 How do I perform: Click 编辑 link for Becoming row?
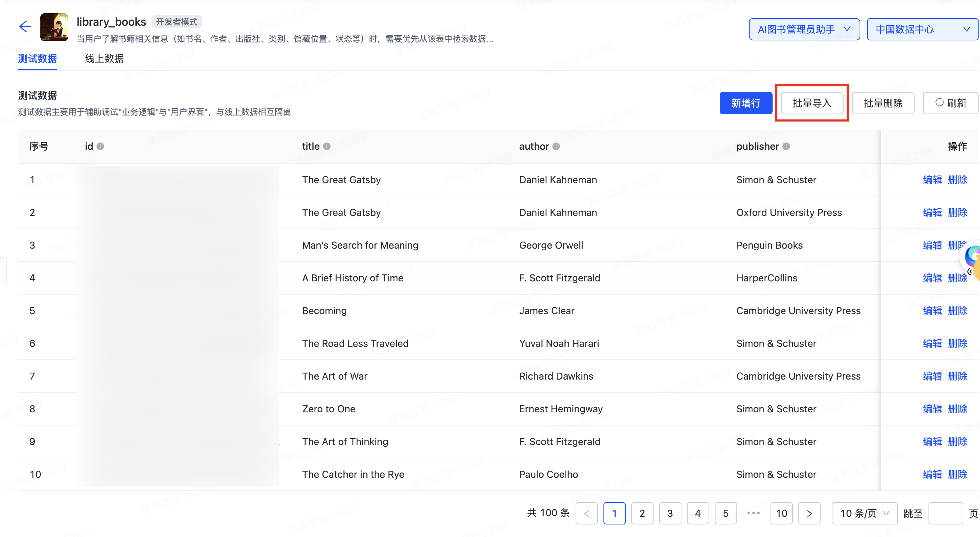click(932, 311)
